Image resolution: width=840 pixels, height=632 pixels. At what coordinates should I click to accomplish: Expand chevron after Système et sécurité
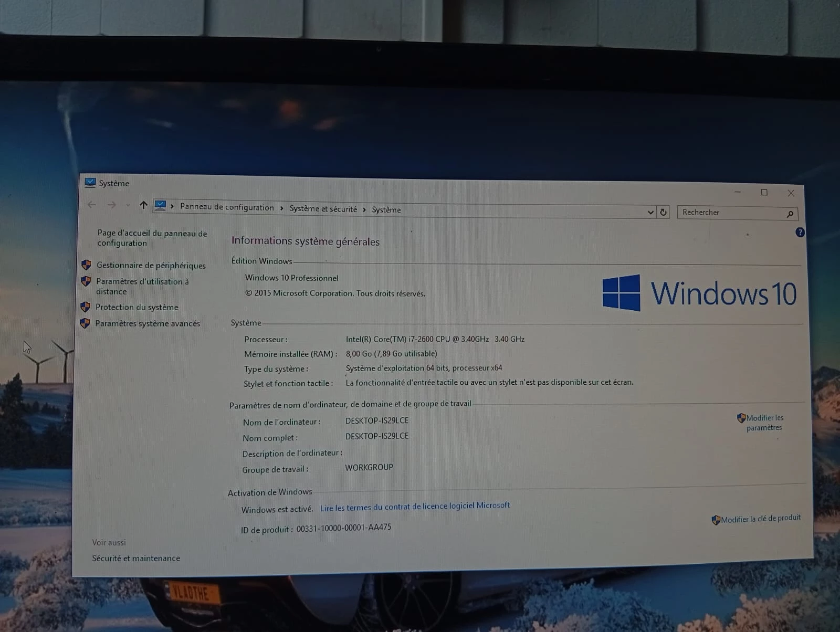364,209
